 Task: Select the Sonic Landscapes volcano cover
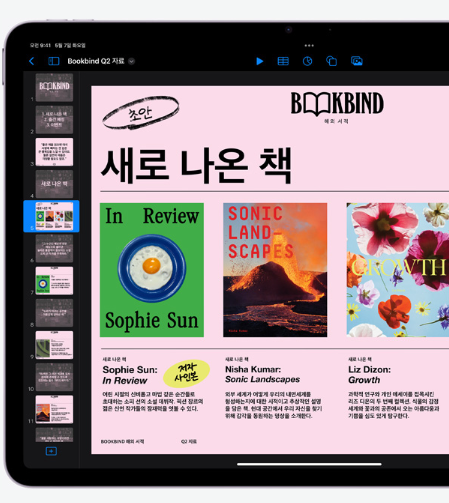tap(275, 270)
